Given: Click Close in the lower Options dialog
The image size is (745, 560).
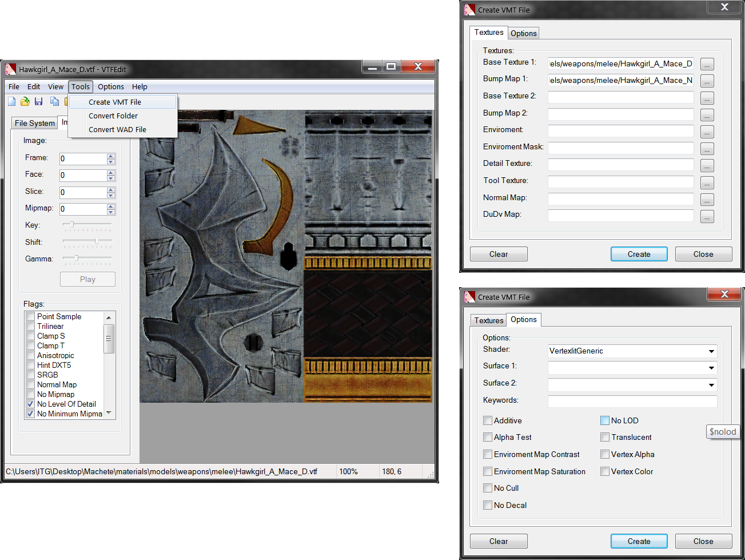Looking at the screenshot, I should [703, 541].
